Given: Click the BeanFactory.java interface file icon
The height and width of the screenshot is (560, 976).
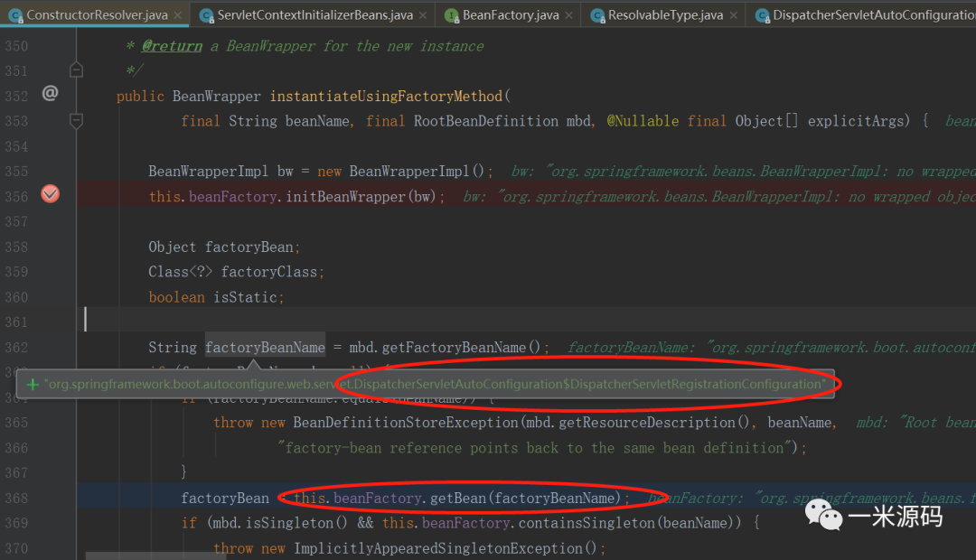Looking at the screenshot, I should (x=451, y=15).
